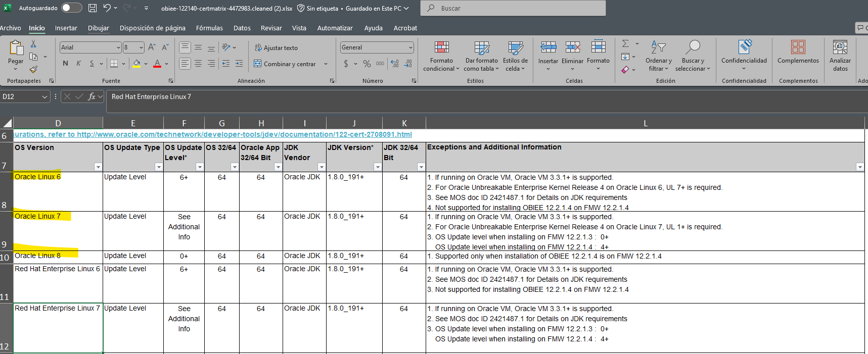Align text left
Viewport: 868px width, 354px height.
click(185, 64)
